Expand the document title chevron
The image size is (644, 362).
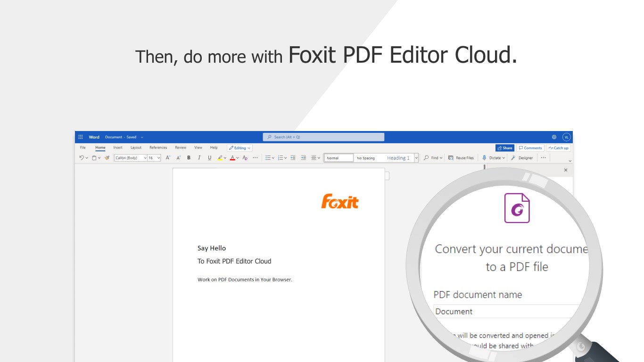click(142, 137)
